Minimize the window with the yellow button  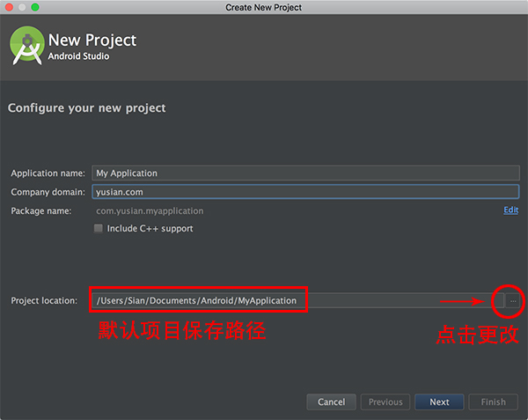pos(23,7)
